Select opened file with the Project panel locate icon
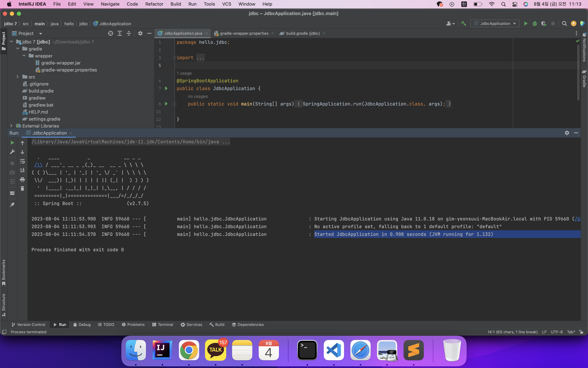 [111, 33]
